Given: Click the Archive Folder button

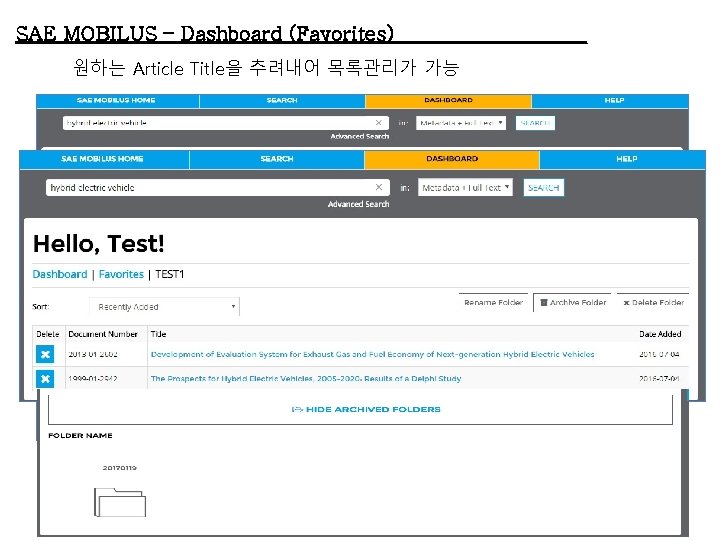Looking at the screenshot, I should (x=573, y=302).
